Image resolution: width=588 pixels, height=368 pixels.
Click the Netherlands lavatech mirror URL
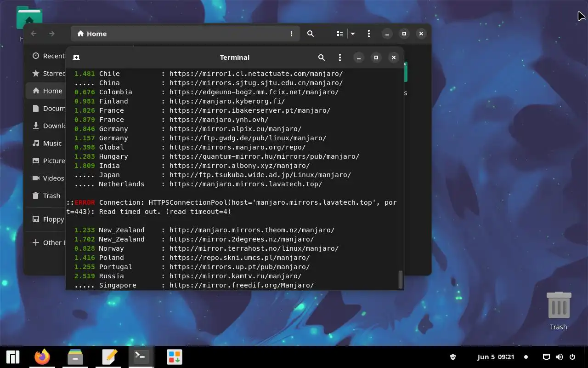pos(246,184)
